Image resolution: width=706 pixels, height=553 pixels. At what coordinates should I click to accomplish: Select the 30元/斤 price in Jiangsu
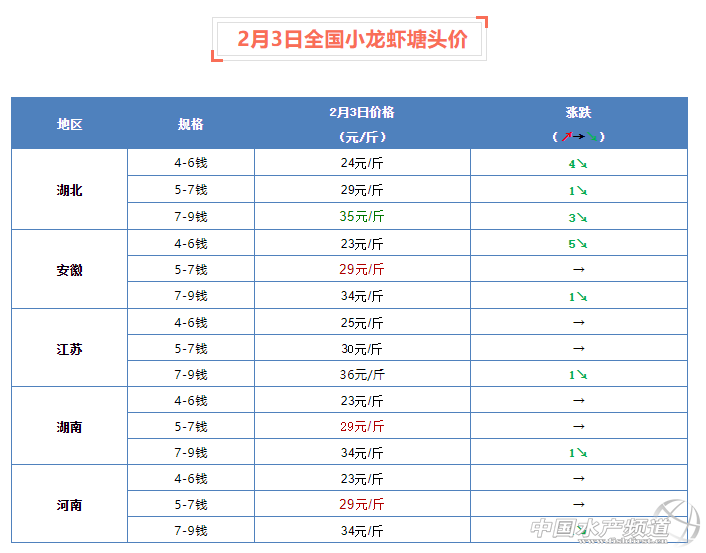362,349
